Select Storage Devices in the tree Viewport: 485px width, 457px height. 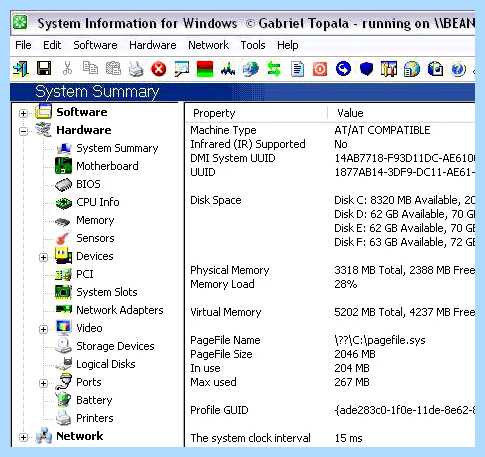115,346
